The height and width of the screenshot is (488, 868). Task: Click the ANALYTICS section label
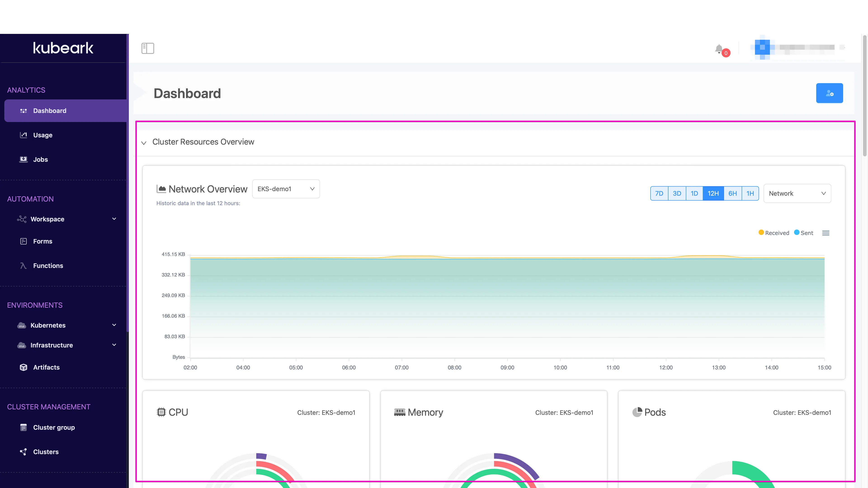26,90
